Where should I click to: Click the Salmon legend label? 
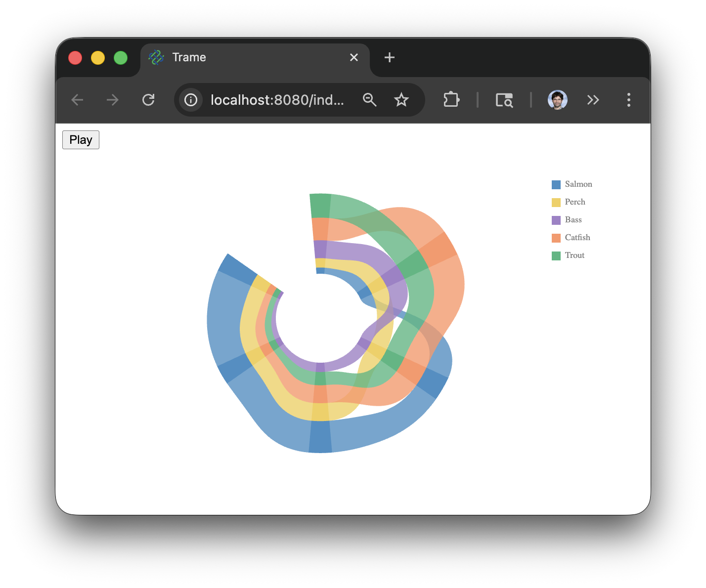tap(578, 184)
